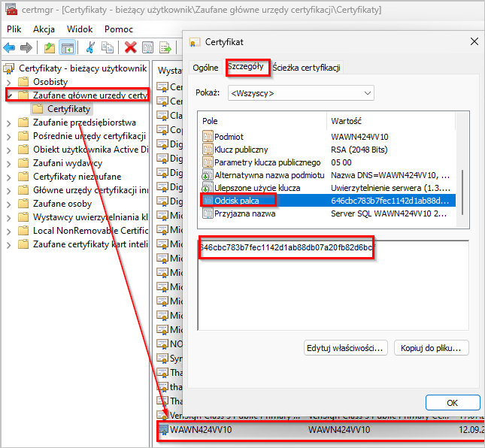Select the Odcisk palca field row
This screenshot has height=448, width=485.
[328, 201]
